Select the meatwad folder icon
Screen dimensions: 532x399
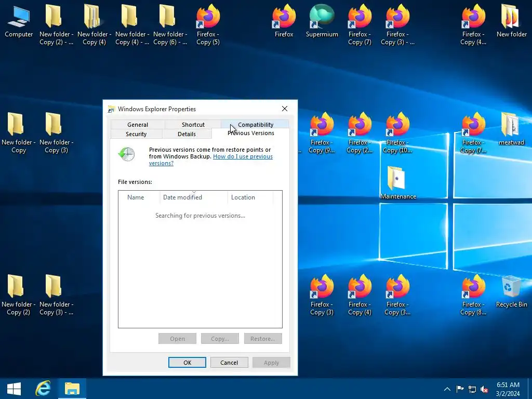pos(511,129)
